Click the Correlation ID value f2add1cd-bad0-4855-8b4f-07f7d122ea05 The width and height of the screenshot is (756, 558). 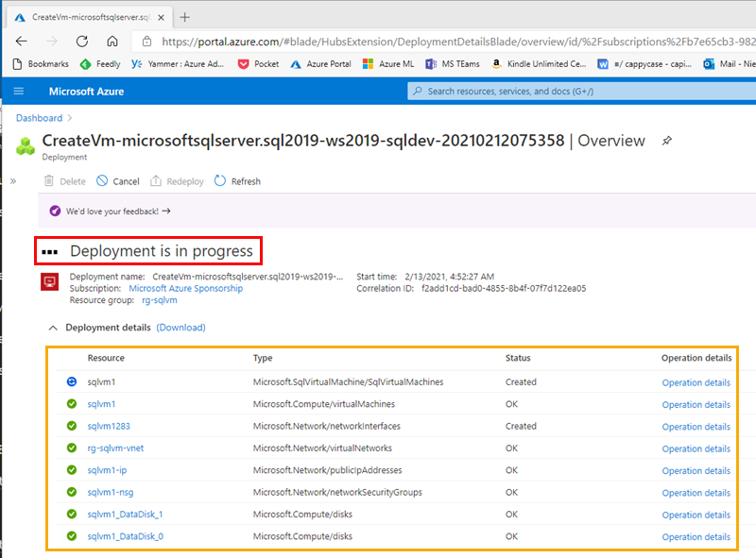[x=504, y=288]
